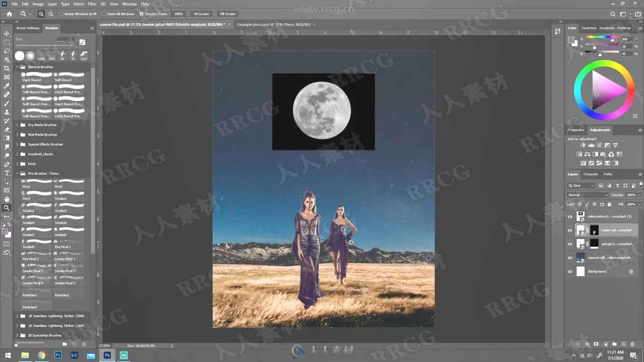Select the Hand tool
This screenshot has width=644, height=362.
pyautogui.click(x=7, y=199)
